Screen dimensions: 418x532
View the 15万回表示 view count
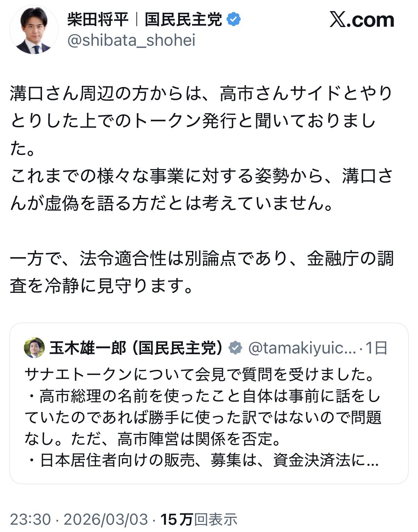[199, 519]
